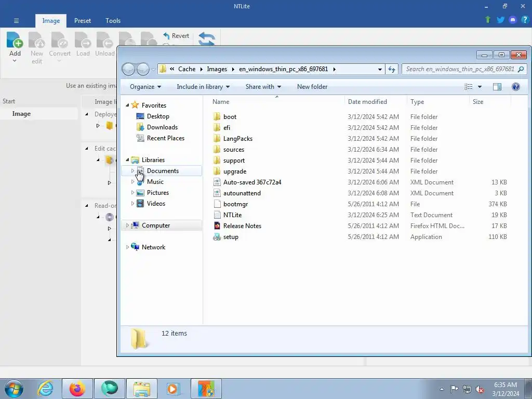Select the boot folder
Screen dimensions: 532x399
coord(230,117)
